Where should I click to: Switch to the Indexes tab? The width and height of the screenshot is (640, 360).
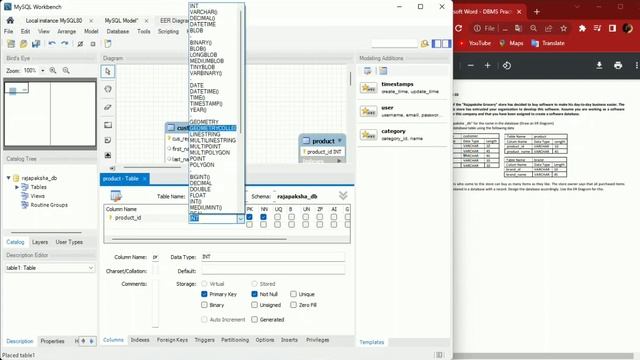[140, 340]
